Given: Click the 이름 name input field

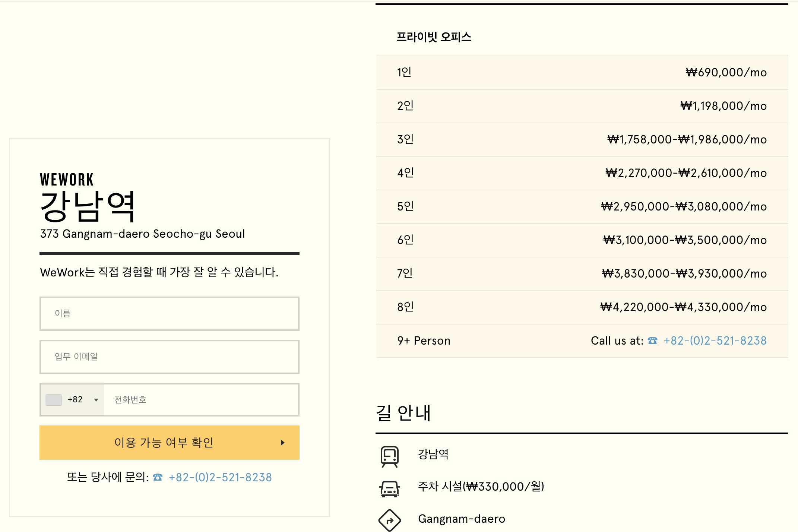Looking at the screenshot, I should [x=170, y=314].
